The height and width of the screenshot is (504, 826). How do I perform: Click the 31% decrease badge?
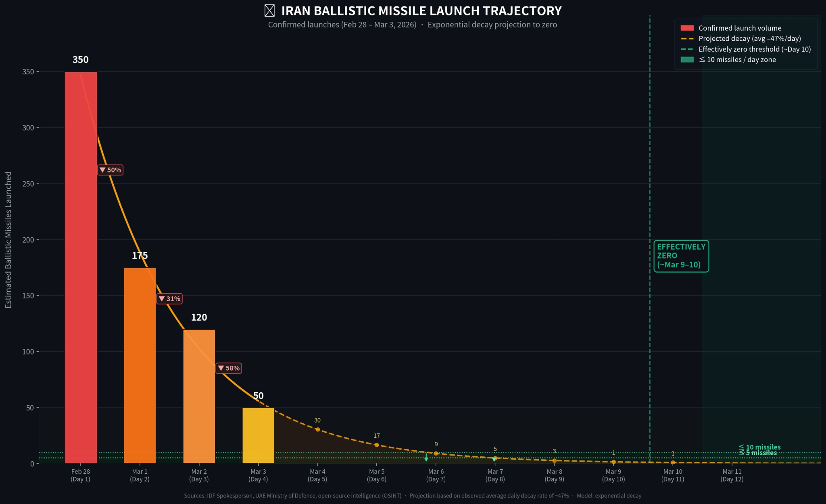coord(169,299)
